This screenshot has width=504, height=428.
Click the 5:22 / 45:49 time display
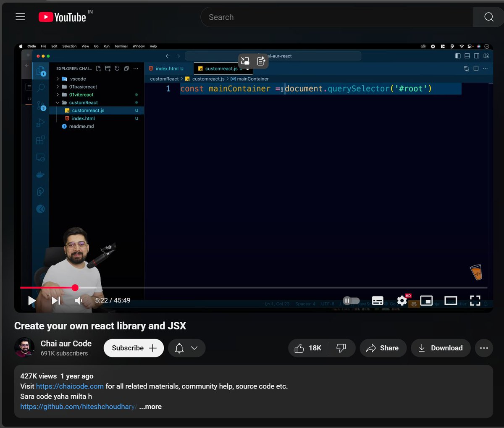tap(113, 300)
